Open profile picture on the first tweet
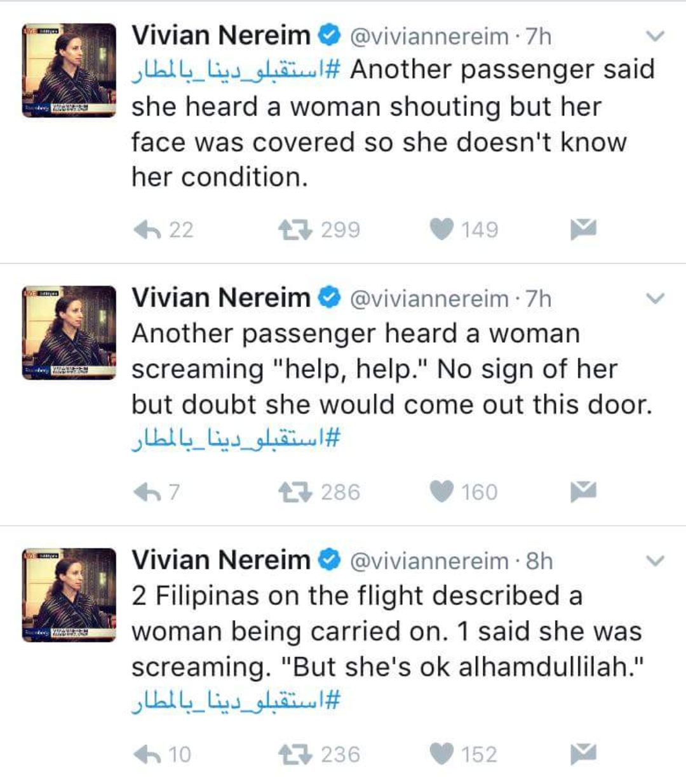This screenshot has width=686, height=784. (69, 70)
